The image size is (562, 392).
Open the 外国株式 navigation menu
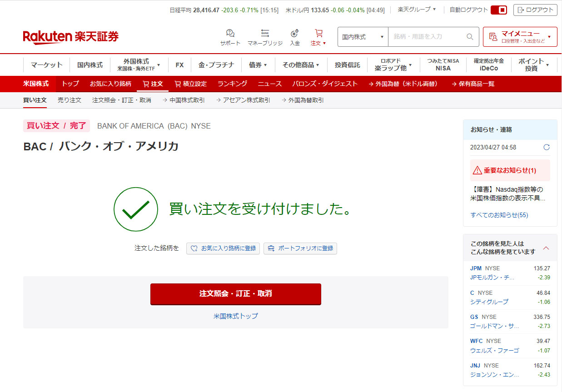coord(139,65)
